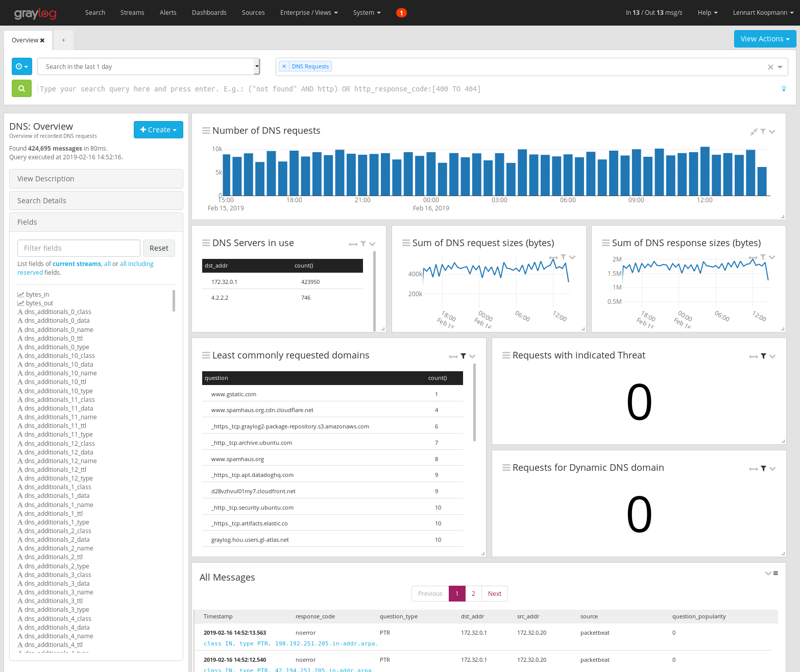The image size is (800, 672).
Task: Open the Help menu
Action: pyautogui.click(x=708, y=13)
